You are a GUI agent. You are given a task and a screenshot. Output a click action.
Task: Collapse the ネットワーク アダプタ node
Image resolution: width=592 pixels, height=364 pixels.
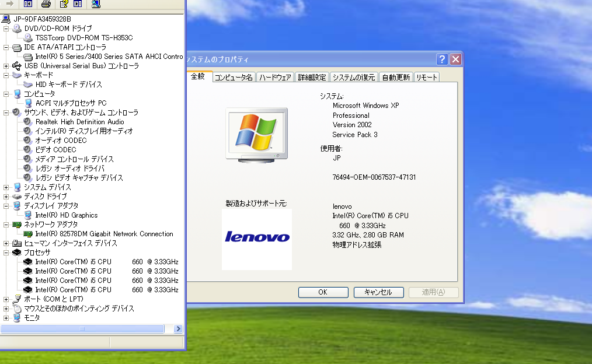pos(6,225)
